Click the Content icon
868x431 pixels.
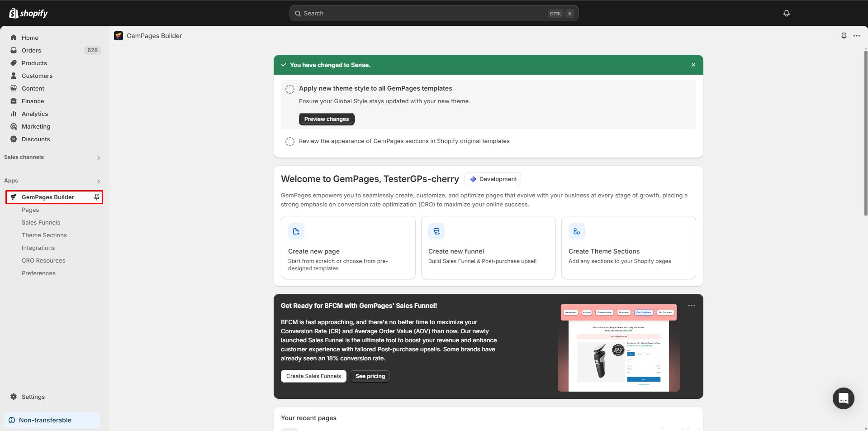coord(14,88)
